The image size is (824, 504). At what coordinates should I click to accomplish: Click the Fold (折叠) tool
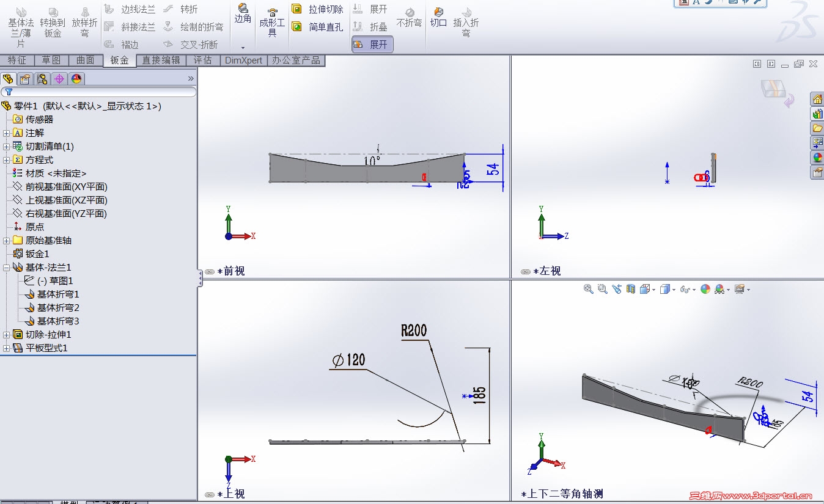point(370,27)
